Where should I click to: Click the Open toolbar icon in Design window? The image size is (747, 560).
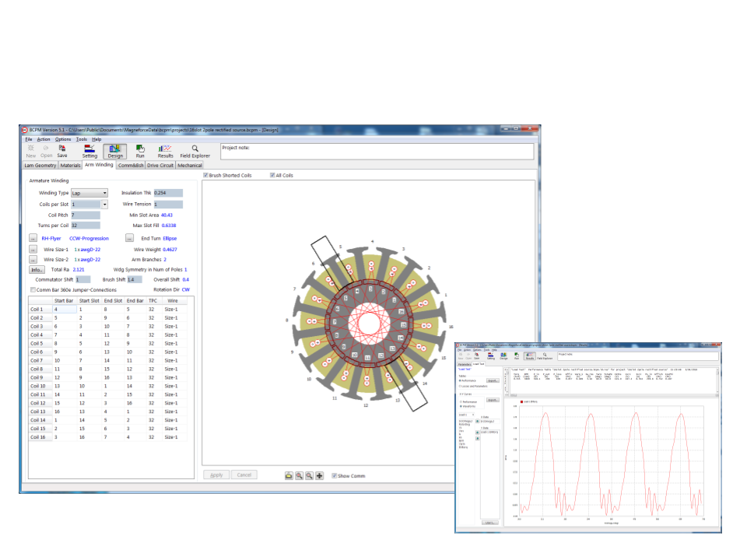click(x=46, y=151)
